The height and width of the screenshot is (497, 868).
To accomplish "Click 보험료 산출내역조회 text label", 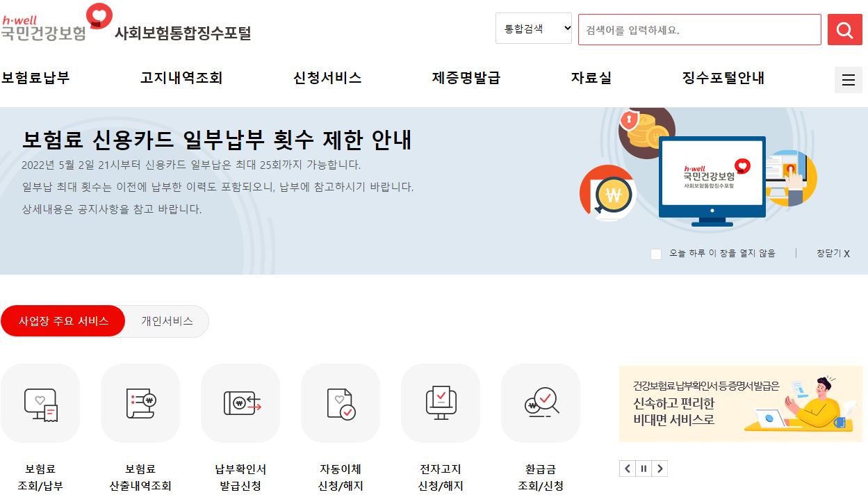I will 140,478.
